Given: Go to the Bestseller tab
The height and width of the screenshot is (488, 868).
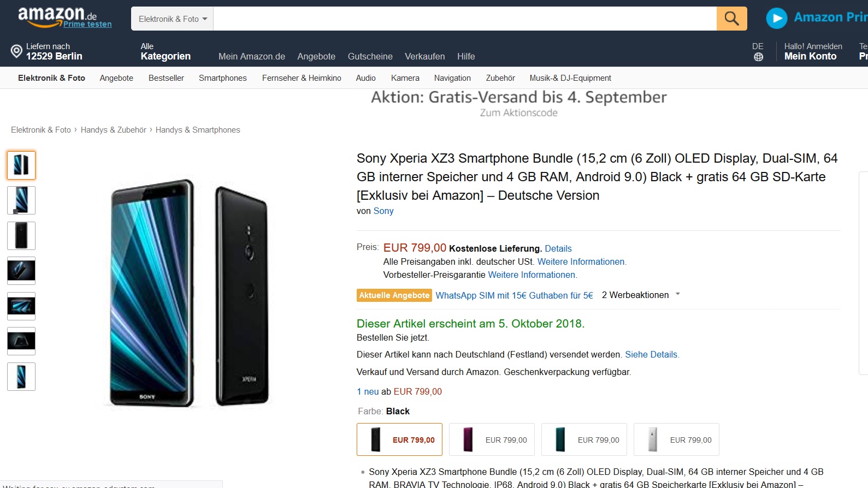Looking at the screenshot, I should tap(166, 78).
